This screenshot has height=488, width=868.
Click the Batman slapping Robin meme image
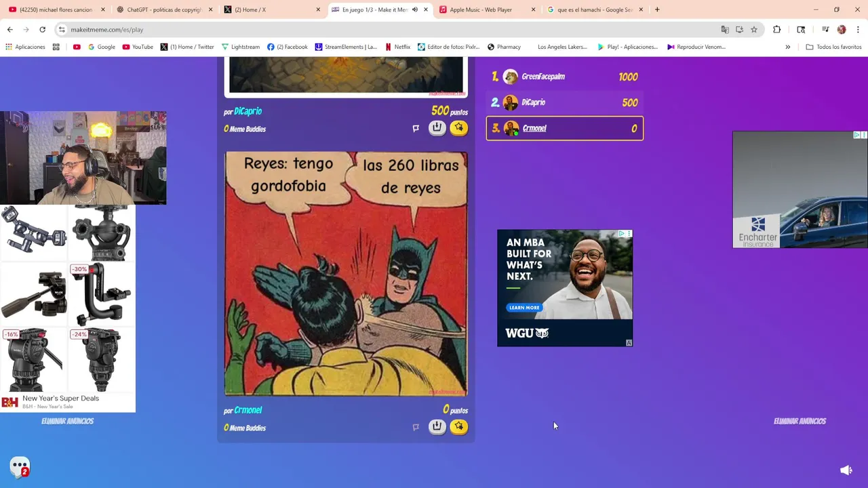point(346,274)
